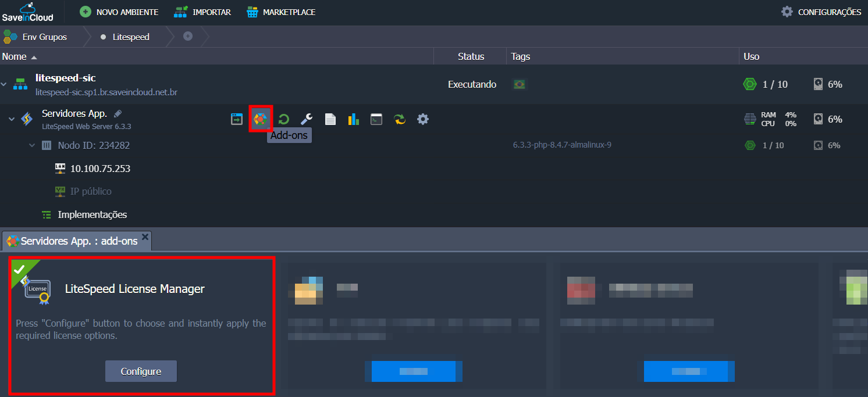Add a new environment group with plus icon
The width and height of the screenshot is (868, 397).
tap(188, 36)
